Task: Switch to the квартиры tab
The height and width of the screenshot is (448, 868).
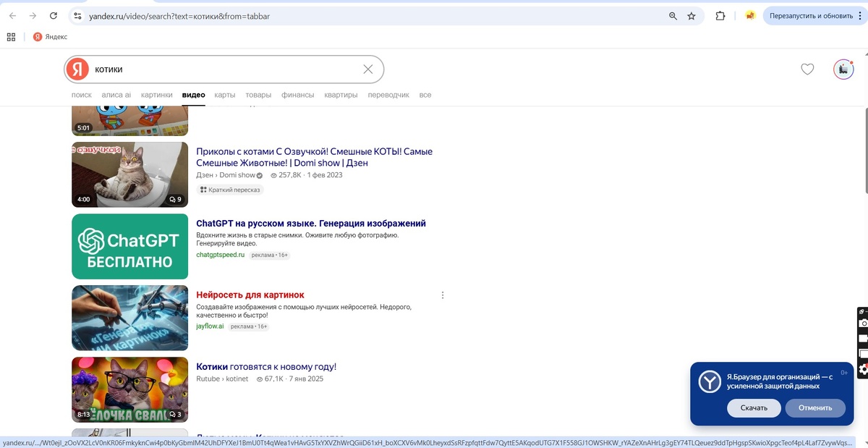Action: tap(341, 95)
